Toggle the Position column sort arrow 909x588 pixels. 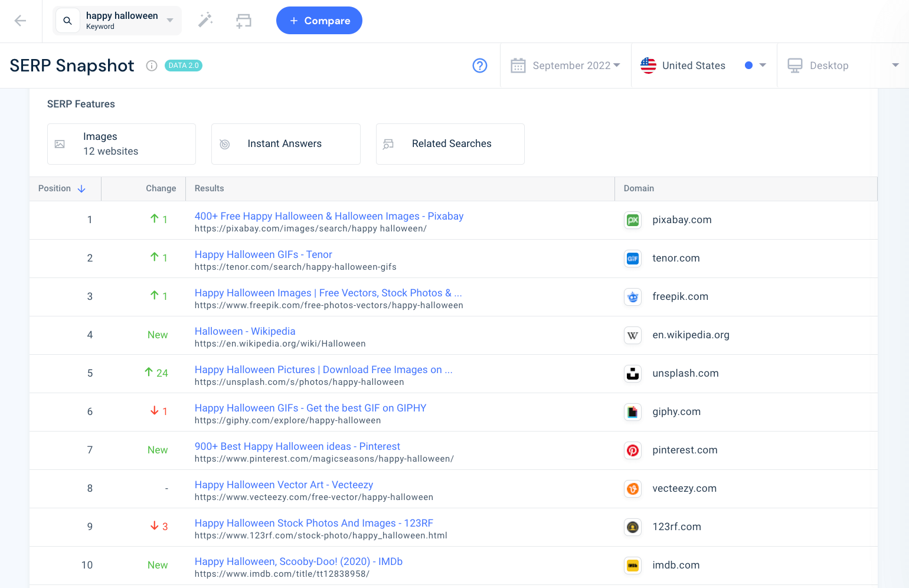pyautogui.click(x=80, y=188)
